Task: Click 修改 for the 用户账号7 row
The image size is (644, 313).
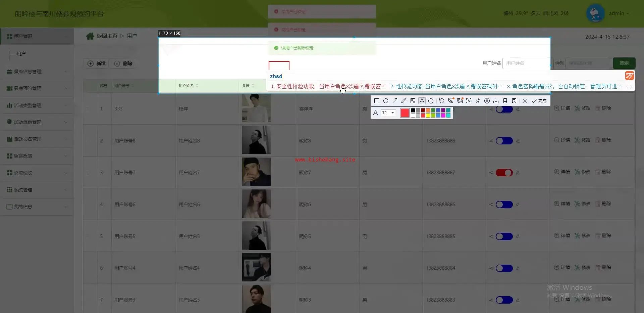Action: [x=582, y=172]
